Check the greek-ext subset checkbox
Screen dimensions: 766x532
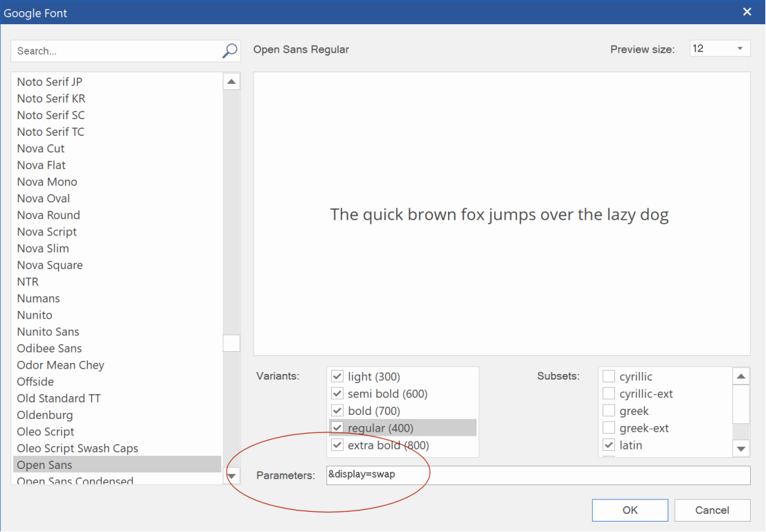[x=609, y=427]
